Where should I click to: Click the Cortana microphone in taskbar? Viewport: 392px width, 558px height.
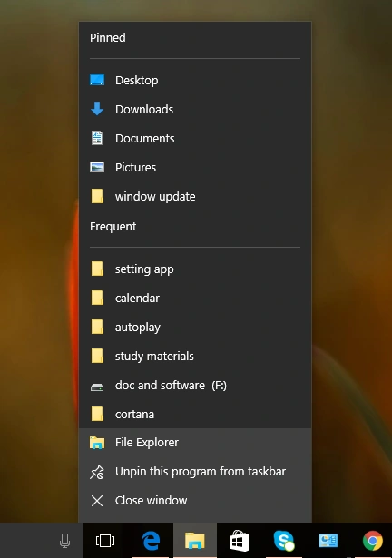point(64,541)
